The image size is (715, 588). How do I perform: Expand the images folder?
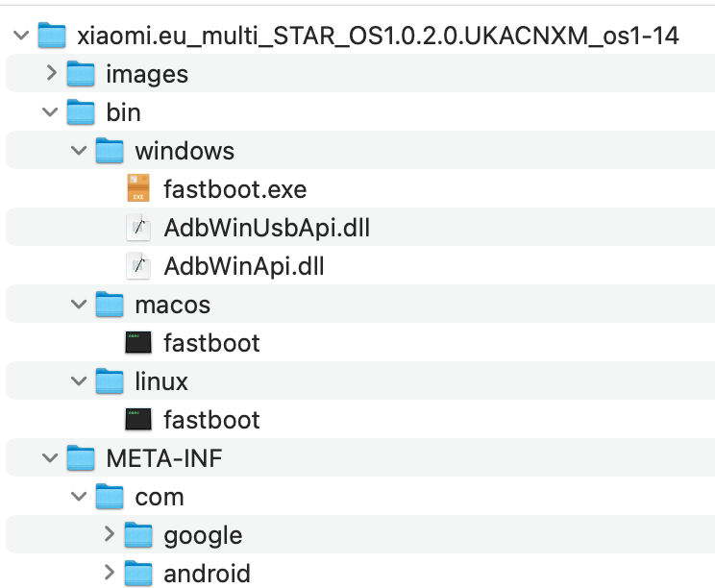pyautogui.click(x=52, y=74)
